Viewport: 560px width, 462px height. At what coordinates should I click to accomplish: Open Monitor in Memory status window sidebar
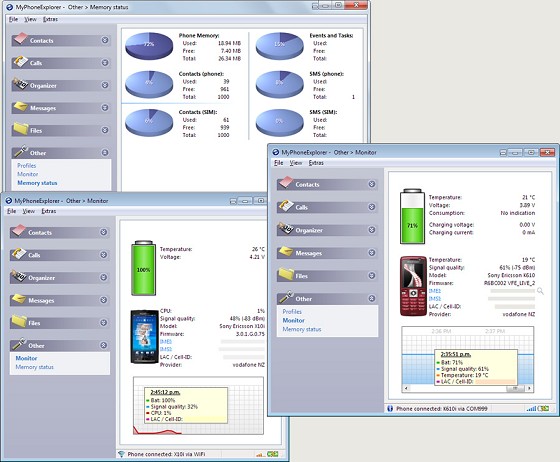pos(28,174)
